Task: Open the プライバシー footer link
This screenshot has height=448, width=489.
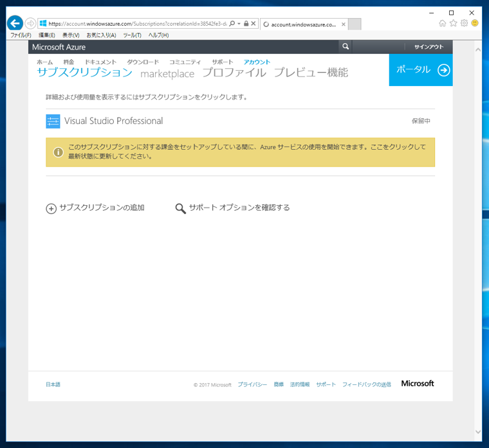Action: [252, 384]
